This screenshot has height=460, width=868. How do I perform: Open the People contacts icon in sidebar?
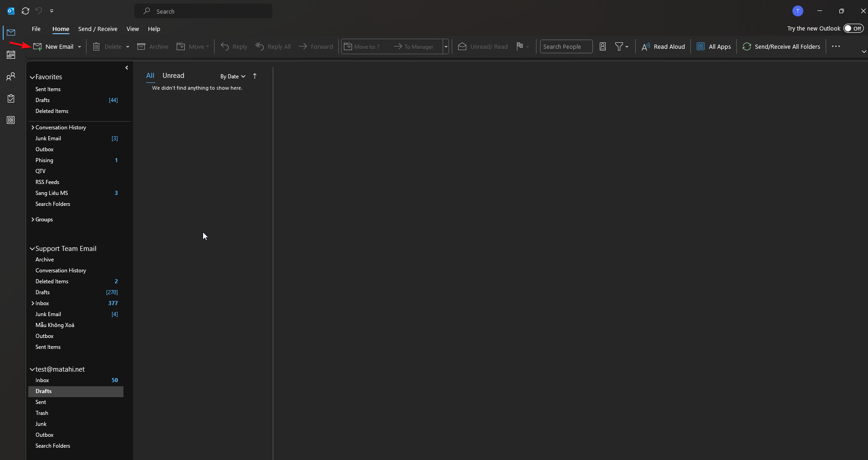click(11, 77)
